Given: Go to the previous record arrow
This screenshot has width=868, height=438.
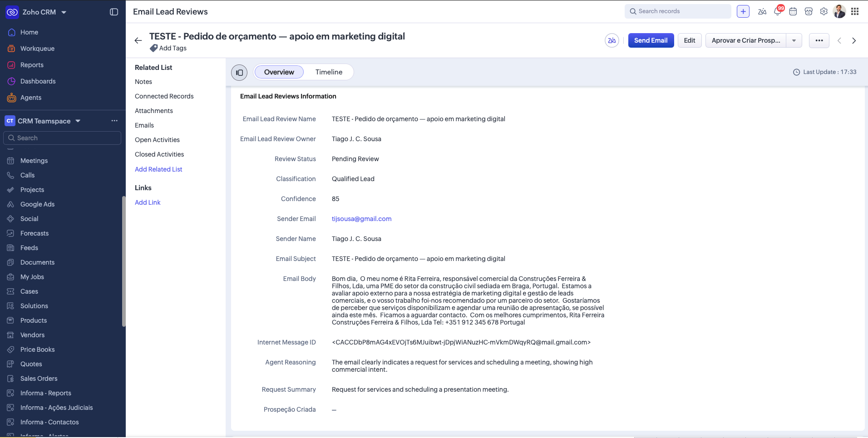Looking at the screenshot, I should pyautogui.click(x=839, y=40).
